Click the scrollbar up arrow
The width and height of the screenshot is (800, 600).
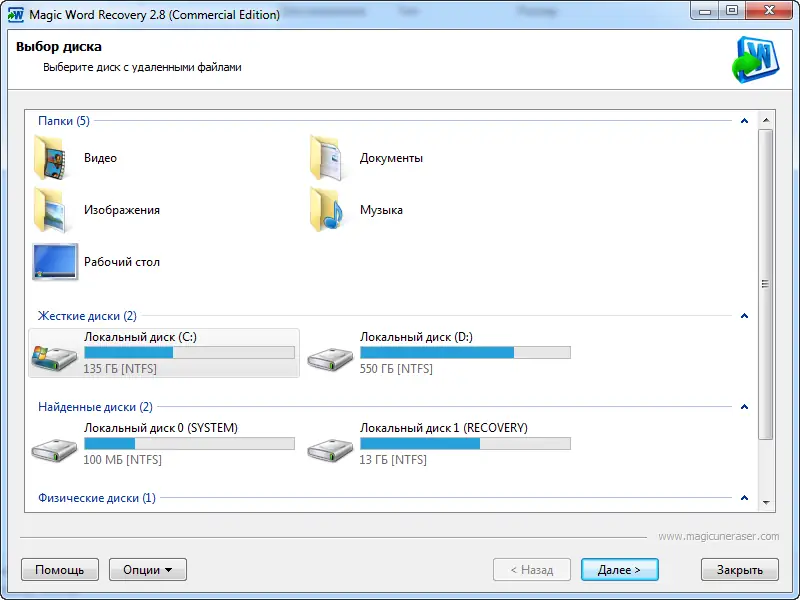766,120
